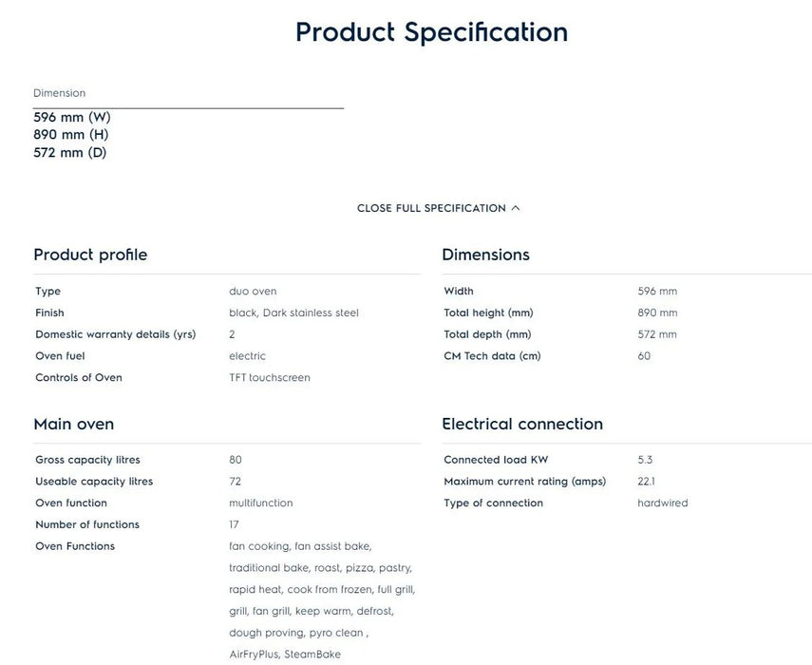This screenshot has width=812, height=665.
Task: Click the Electrical connection section heading
Action: [x=522, y=424]
